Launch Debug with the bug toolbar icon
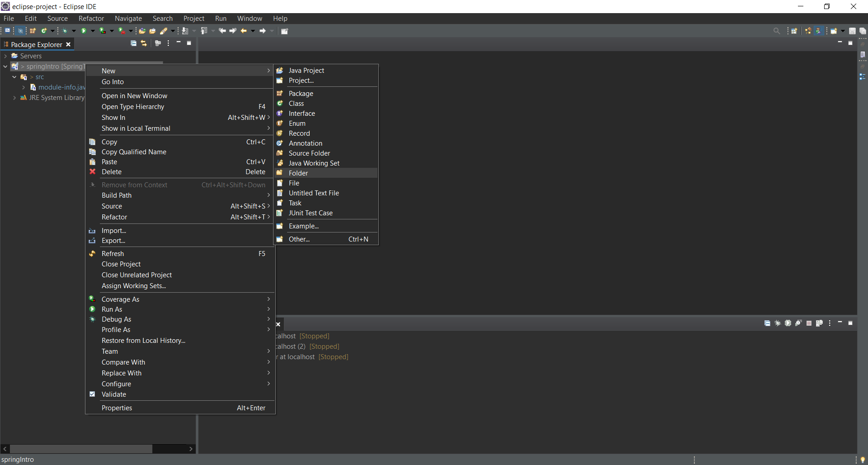Image resolution: width=868 pixels, height=465 pixels. point(66,31)
